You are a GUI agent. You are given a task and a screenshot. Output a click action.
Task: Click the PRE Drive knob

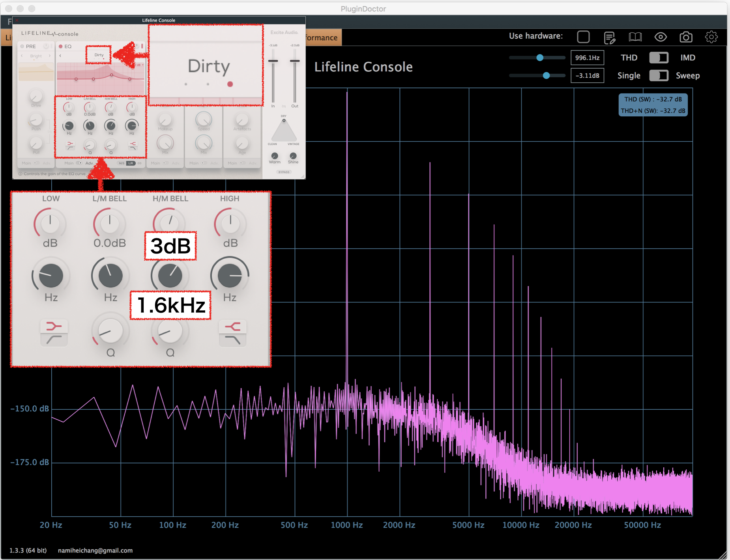coord(36,96)
